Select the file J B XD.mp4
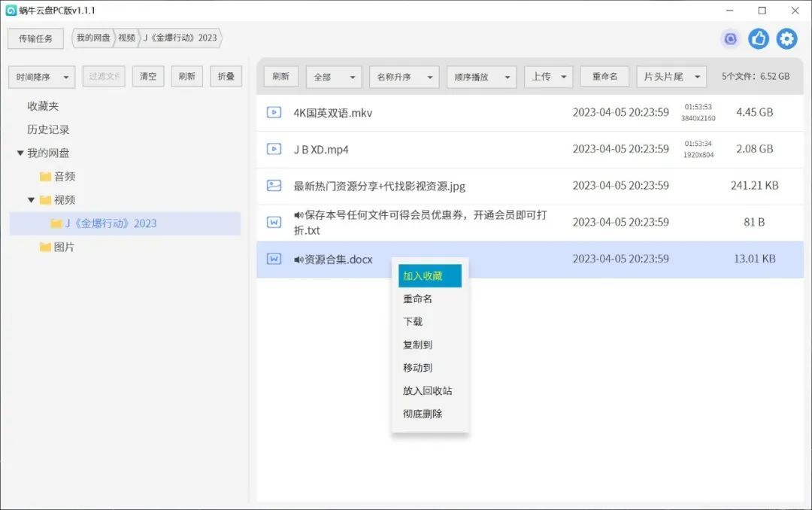The height and width of the screenshot is (510, 812). (x=321, y=150)
